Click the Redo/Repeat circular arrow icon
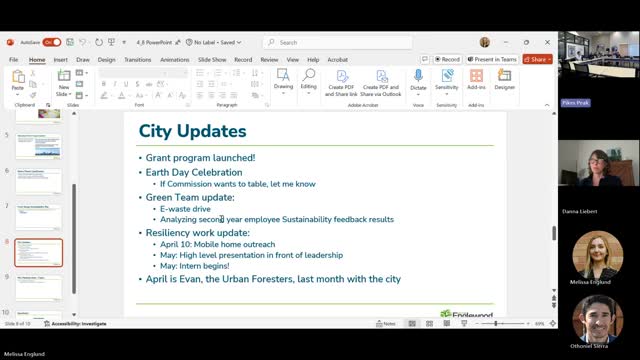This screenshot has width=640, height=360. (x=99, y=42)
